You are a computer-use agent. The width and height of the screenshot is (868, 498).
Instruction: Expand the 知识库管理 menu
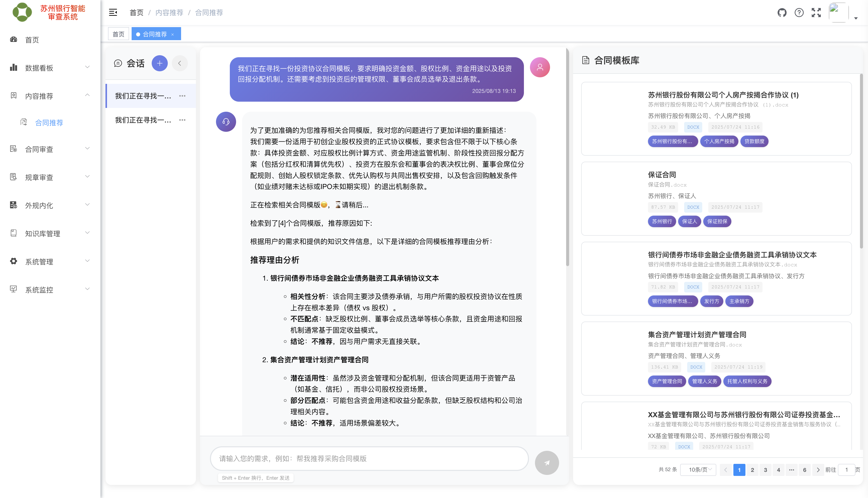click(x=50, y=234)
